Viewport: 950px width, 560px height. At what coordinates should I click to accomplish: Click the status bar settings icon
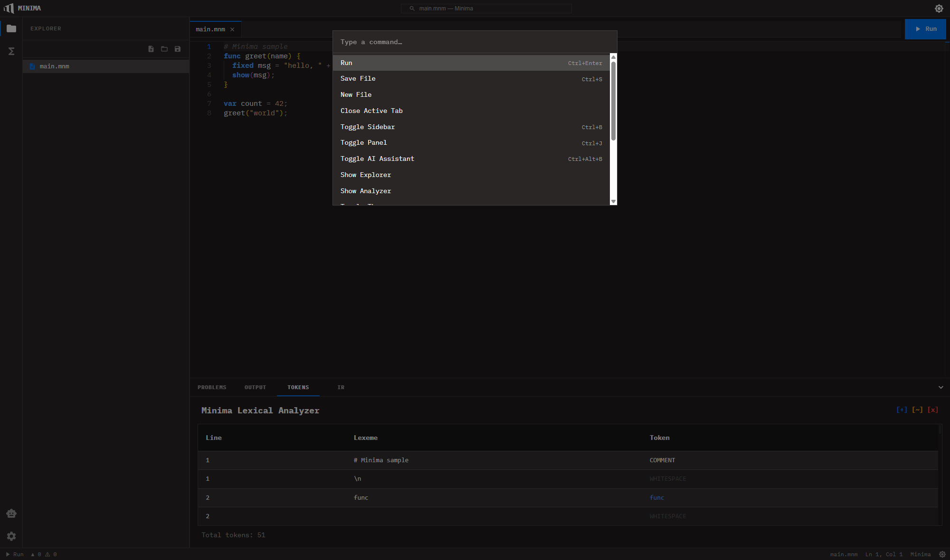[942, 554]
